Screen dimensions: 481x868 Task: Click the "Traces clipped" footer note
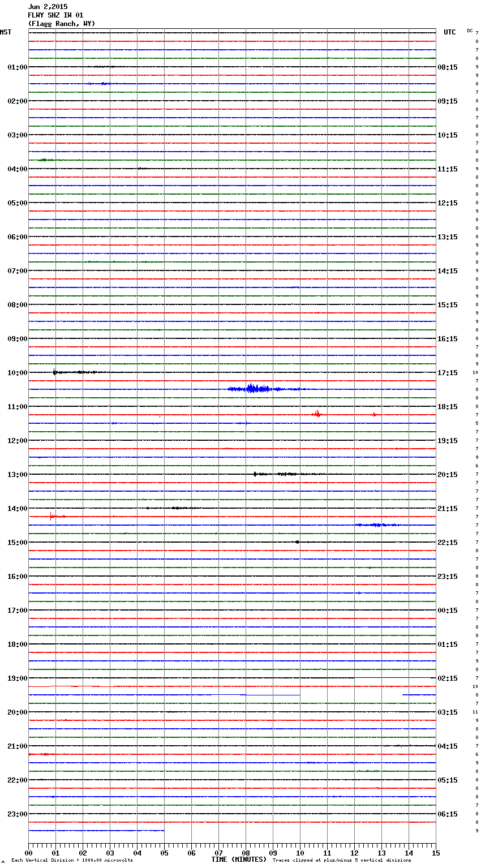pyautogui.click(x=342, y=860)
